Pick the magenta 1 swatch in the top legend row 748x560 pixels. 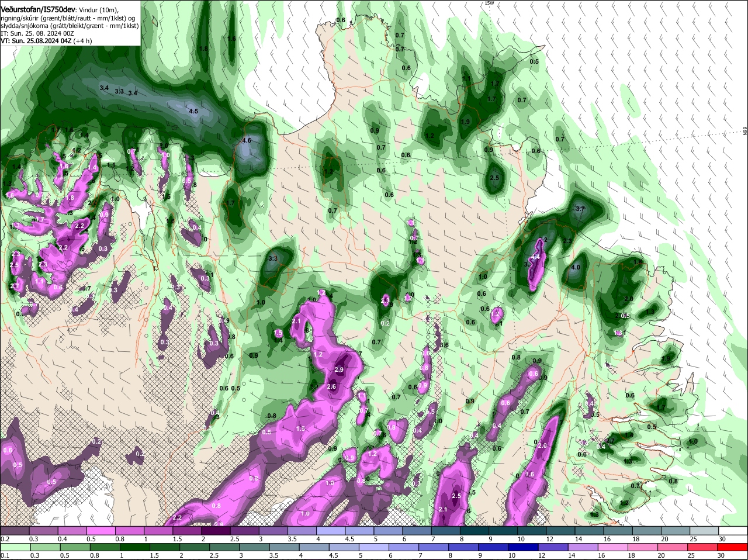[x=158, y=530]
